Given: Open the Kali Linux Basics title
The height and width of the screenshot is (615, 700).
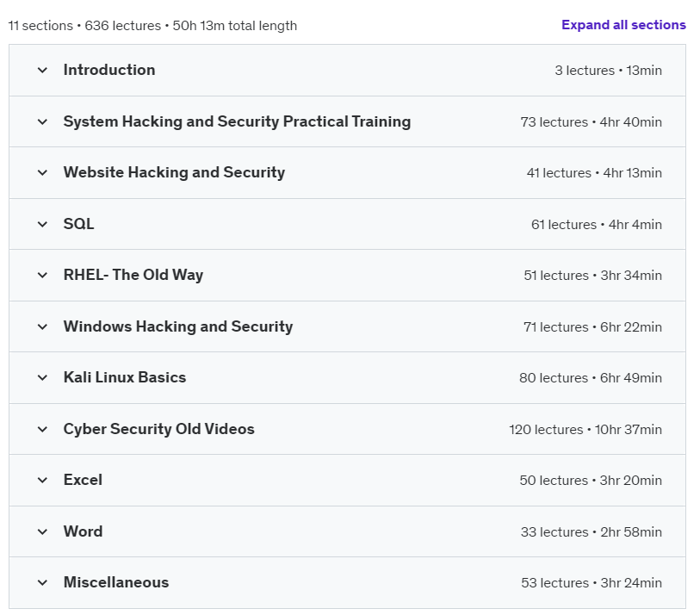Looking at the screenshot, I should click(x=125, y=377).
